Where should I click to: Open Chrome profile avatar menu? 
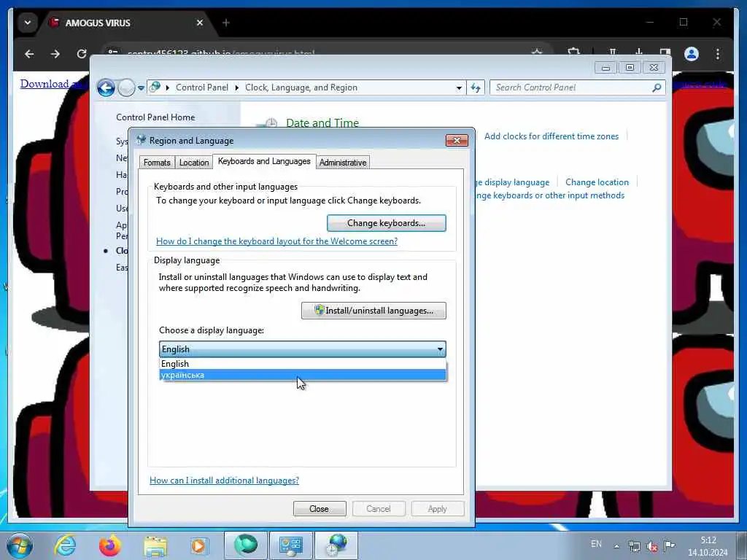692,54
